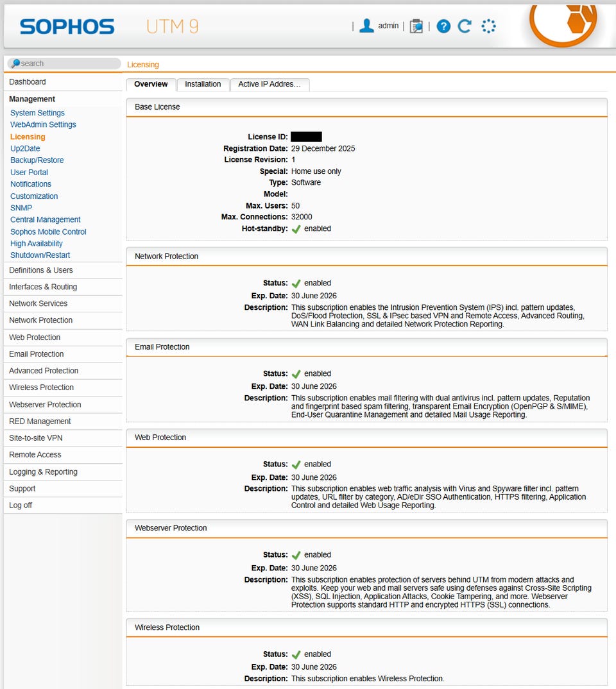616x689 pixels.
Task: Open Sophos Mobile Control page
Action: 48,232
